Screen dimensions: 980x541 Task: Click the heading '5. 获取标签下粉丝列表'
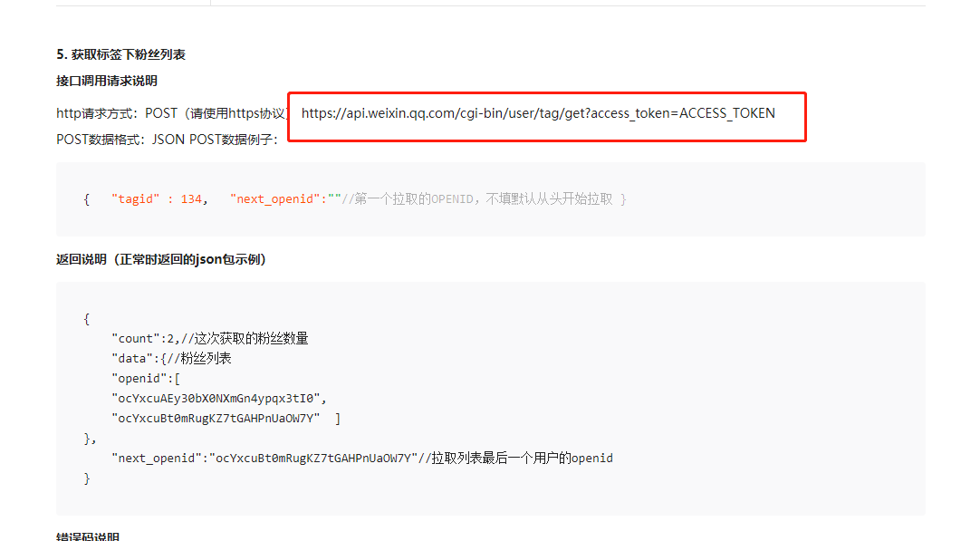tap(120, 54)
